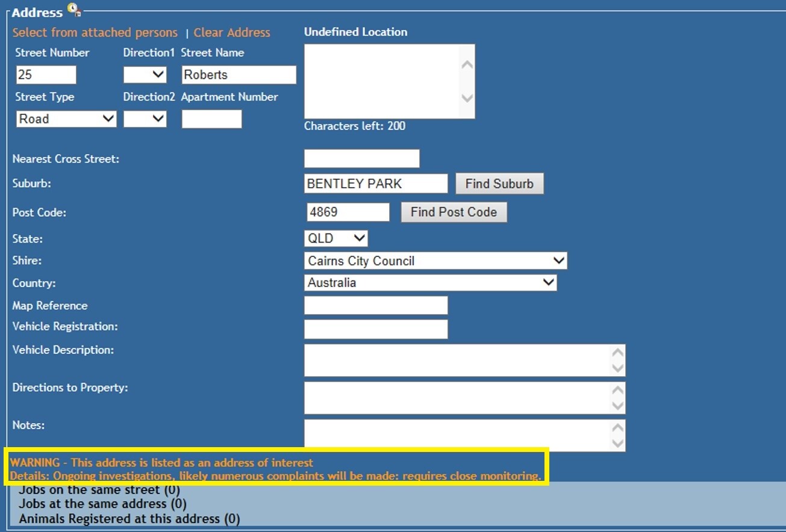786x532 pixels.
Task: Expand the Shire dropdown for Cairns City Council
Action: pos(435,261)
